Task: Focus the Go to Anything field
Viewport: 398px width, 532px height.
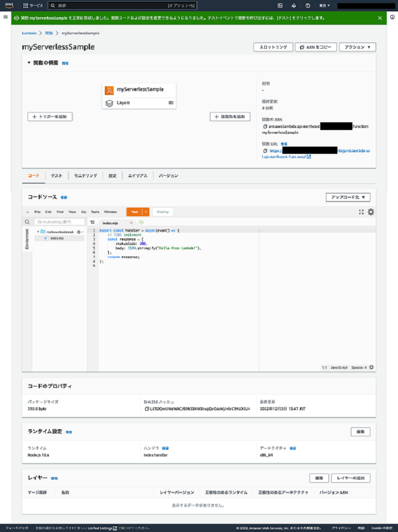Action: tap(60, 222)
